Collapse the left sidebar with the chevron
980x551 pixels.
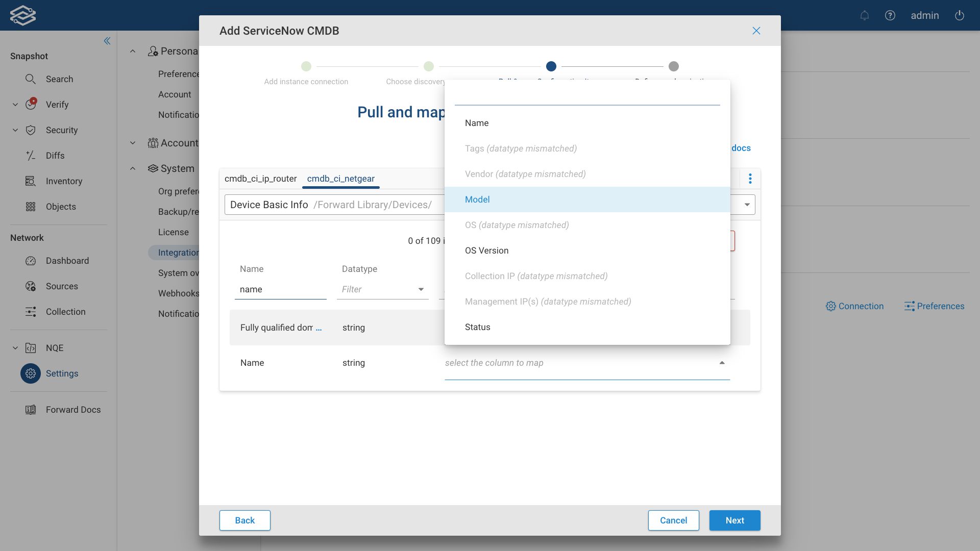(x=107, y=41)
